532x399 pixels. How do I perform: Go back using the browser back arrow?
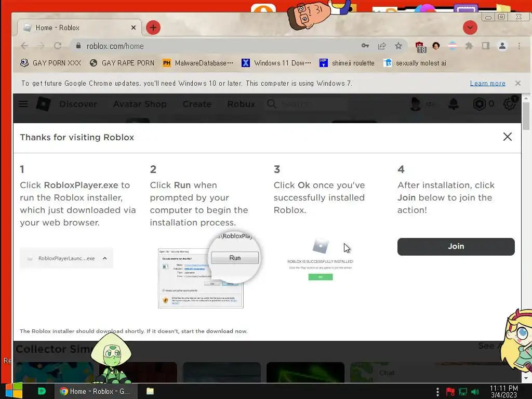24,46
